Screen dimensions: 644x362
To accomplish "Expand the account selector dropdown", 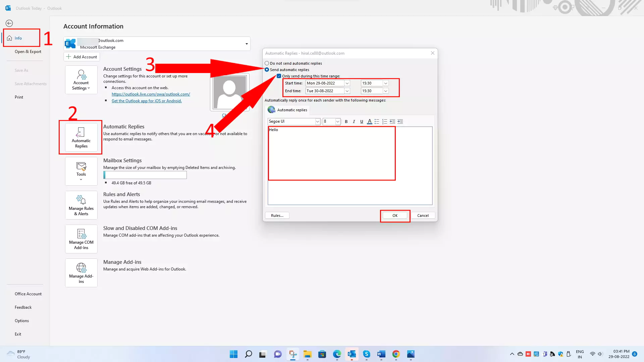I will pos(247,44).
